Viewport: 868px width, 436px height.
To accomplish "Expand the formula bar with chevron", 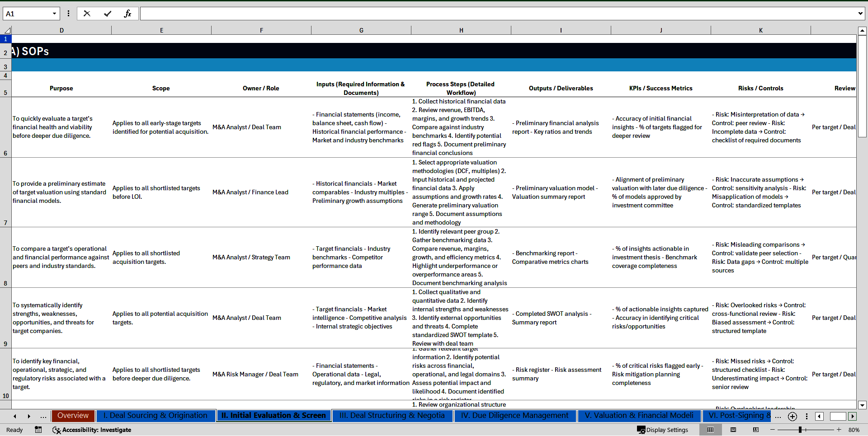I will [x=860, y=14].
